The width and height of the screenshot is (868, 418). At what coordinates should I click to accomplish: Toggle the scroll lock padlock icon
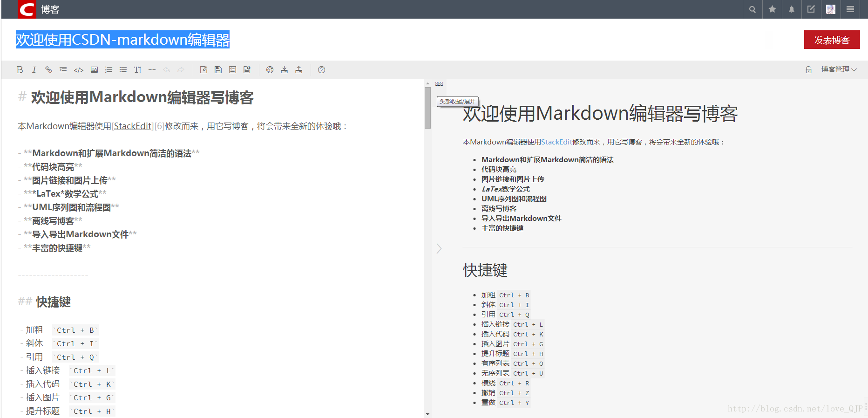[x=808, y=70]
